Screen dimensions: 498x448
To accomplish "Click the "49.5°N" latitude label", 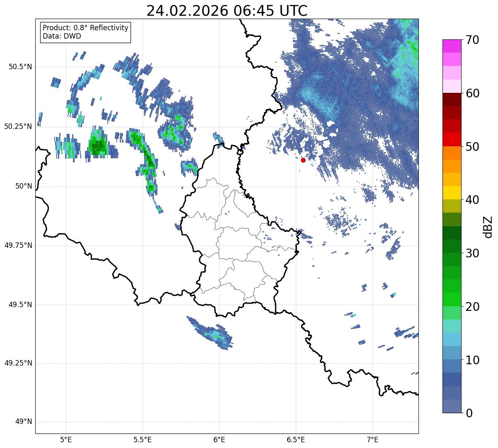I will [20, 305].
